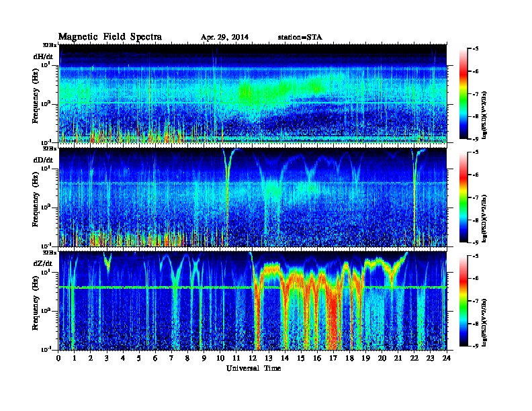The height and width of the screenshot is (411, 532).
Task: Click the color scale bar beside the dH/dt panel
Action: point(463,94)
